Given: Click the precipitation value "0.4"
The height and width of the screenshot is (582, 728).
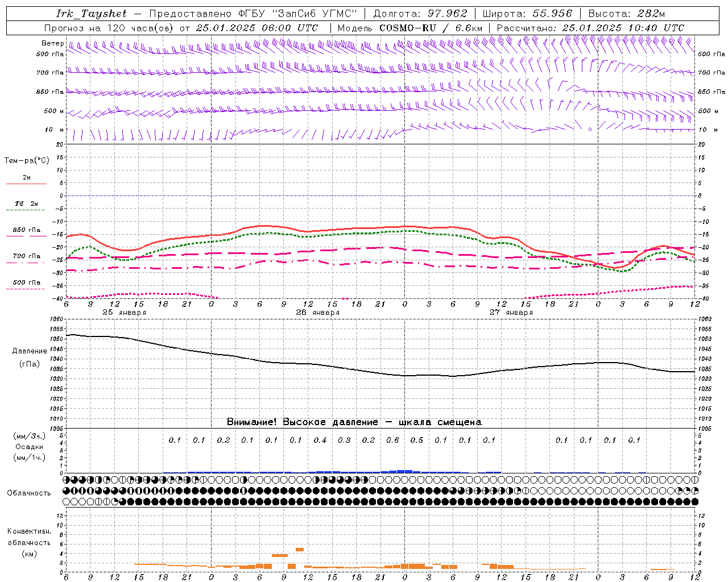Looking at the screenshot, I should [x=320, y=440].
